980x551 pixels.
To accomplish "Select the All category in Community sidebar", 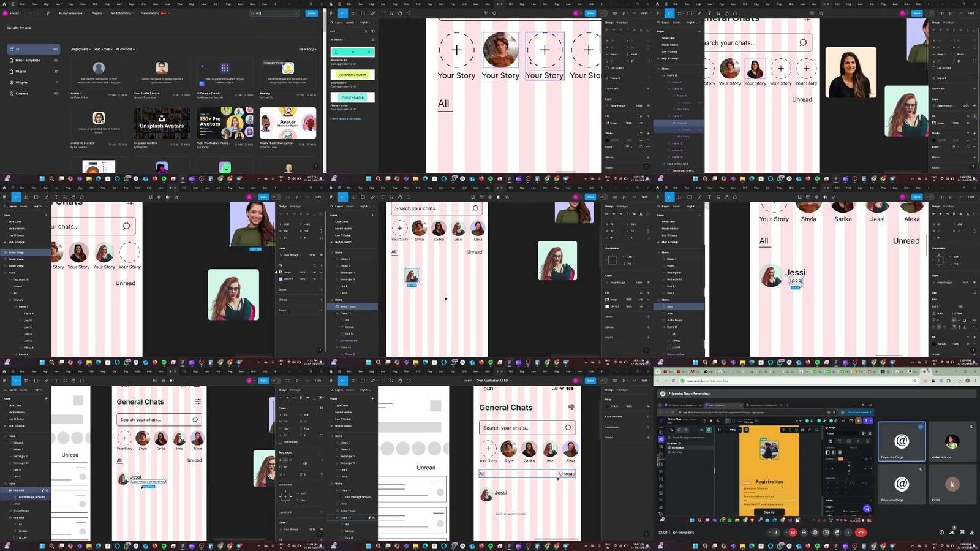I will (x=34, y=49).
